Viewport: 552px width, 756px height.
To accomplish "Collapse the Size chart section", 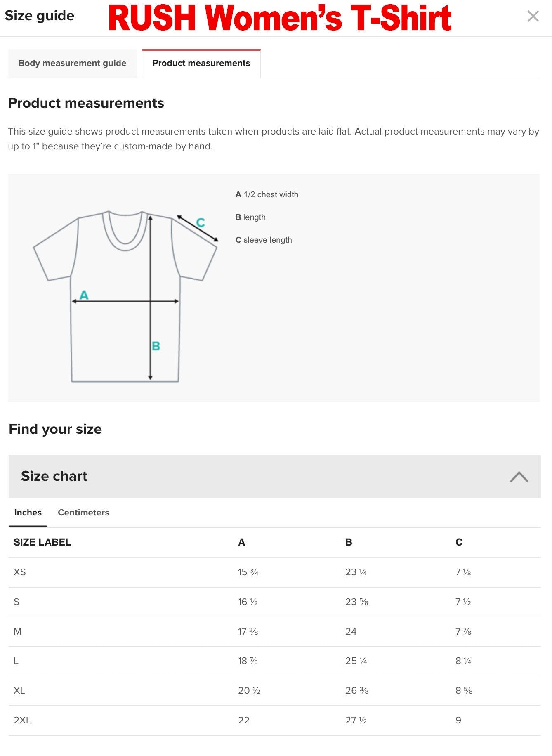I will (518, 477).
